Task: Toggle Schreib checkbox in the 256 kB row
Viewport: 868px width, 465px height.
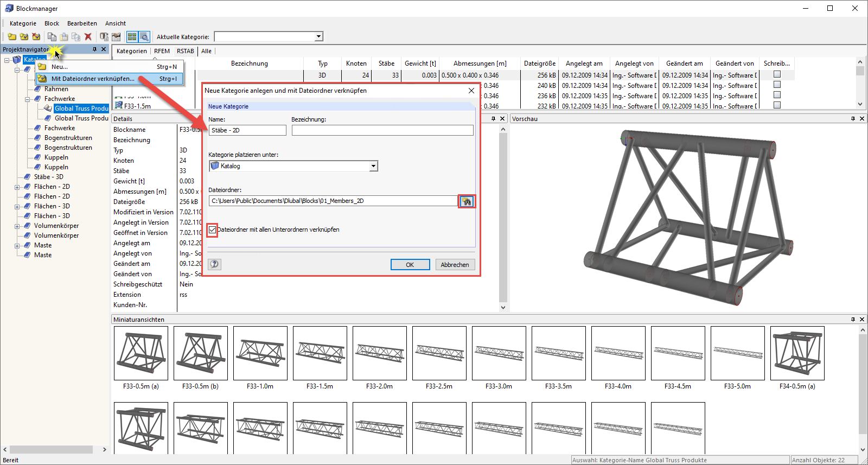Action: coord(777,74)
